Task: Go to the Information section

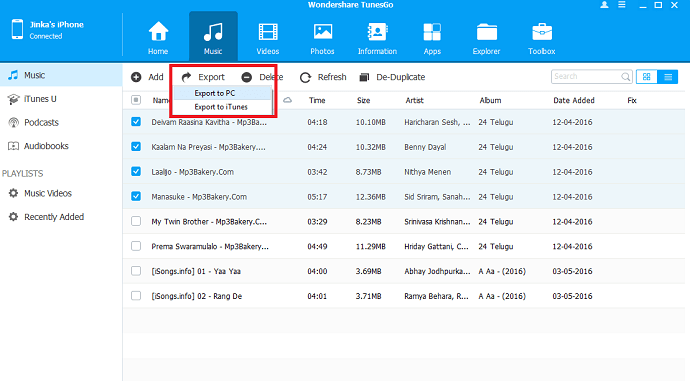Action: (377, 38)
